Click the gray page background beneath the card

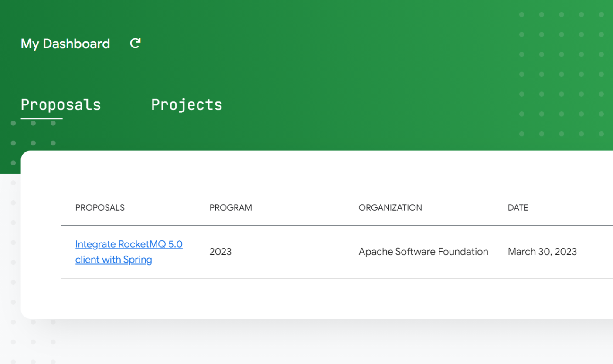pos(305,344)
